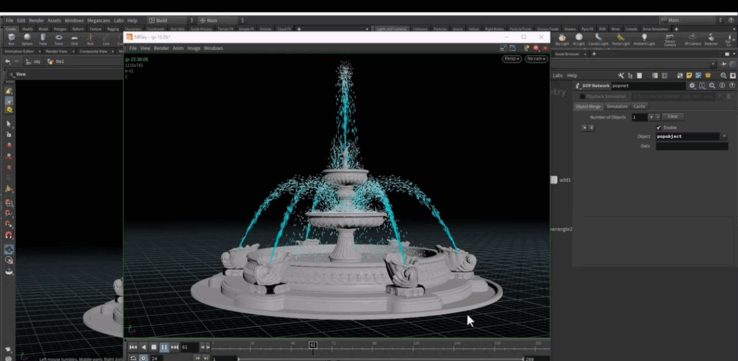Open the Object field dropdown arrow
This screenshot has height=361, width=738.
click(724, 136)
